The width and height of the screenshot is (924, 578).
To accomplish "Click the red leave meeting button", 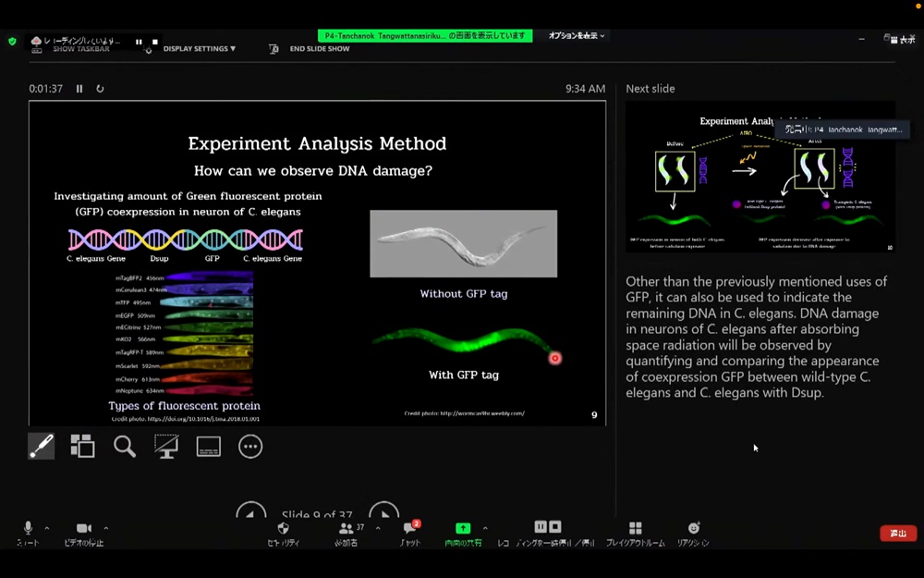I will 897,534.
